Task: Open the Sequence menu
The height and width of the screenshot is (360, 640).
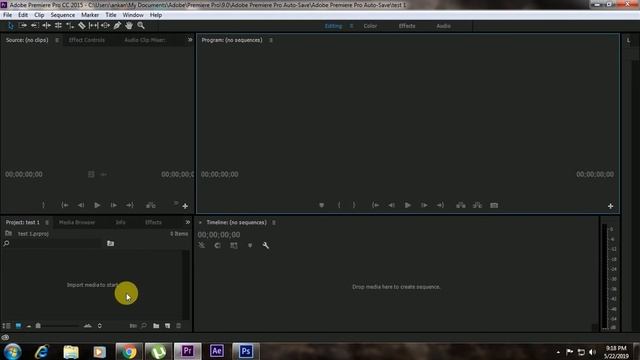Action: click(62, 15)
